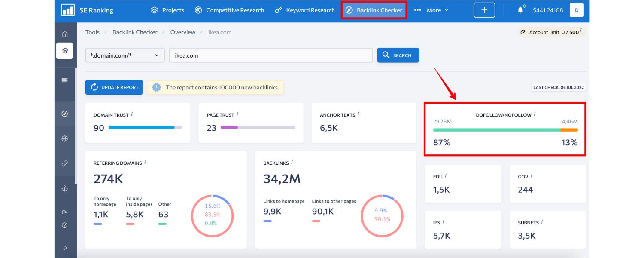
Task: Open the Backlink Checker breadcrumb link
Action: (x=135, y=32)
